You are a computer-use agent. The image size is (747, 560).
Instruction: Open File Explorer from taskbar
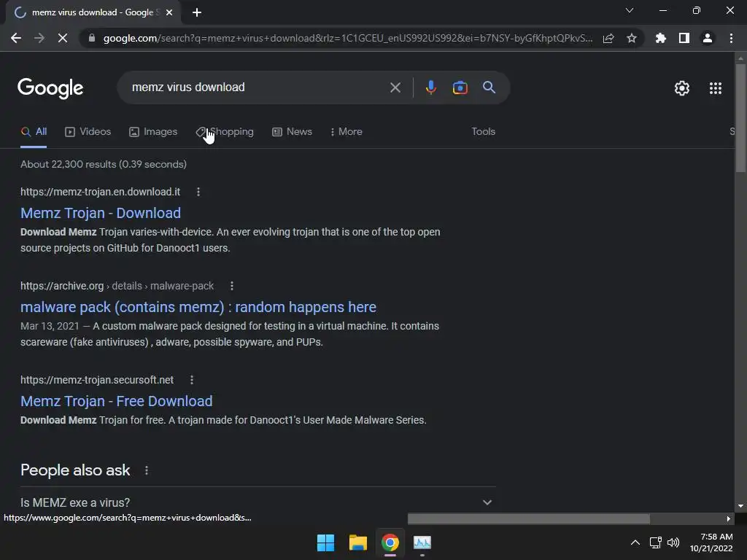point(357,542)
